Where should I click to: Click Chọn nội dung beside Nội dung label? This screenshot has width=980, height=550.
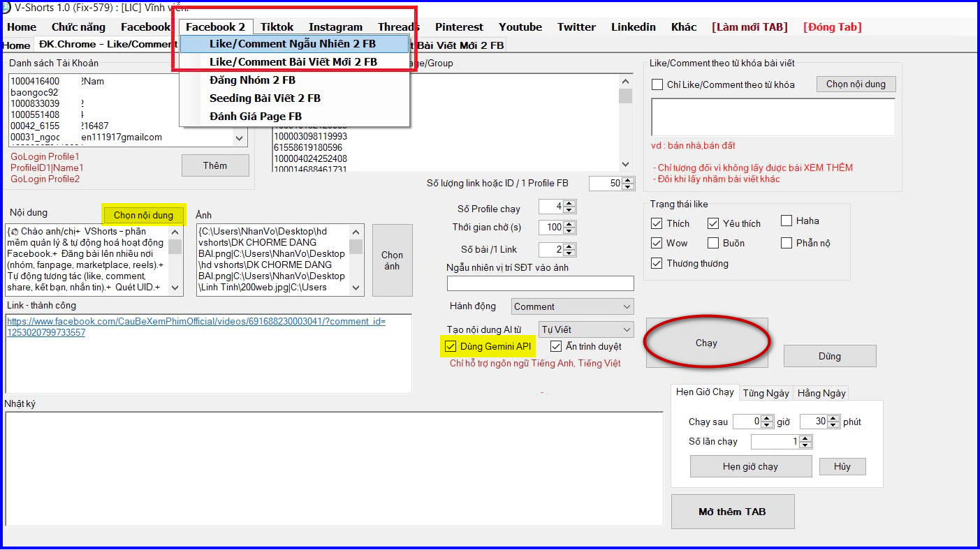point(143,215)
